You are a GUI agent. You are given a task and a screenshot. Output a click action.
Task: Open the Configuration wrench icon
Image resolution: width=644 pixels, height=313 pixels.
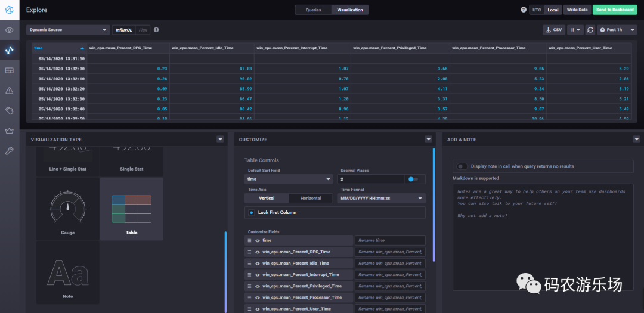pyautogui.click(x=9, y=151)
